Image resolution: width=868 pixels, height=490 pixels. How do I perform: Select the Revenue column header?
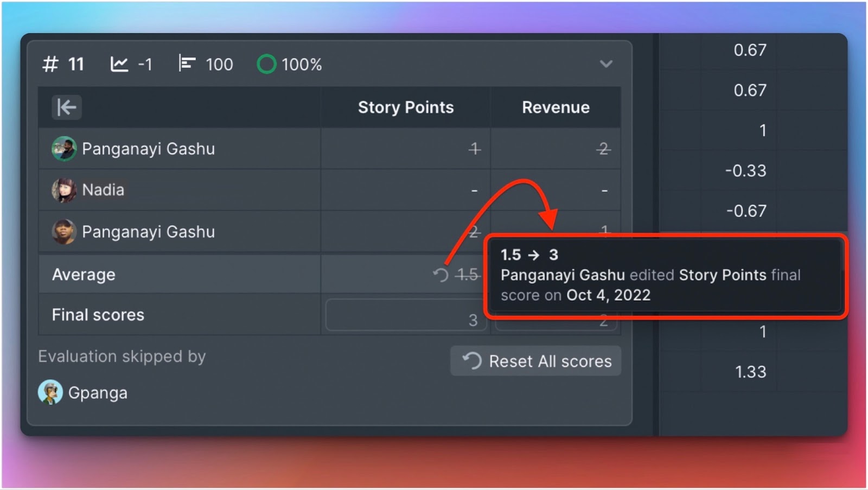(555, 107)
